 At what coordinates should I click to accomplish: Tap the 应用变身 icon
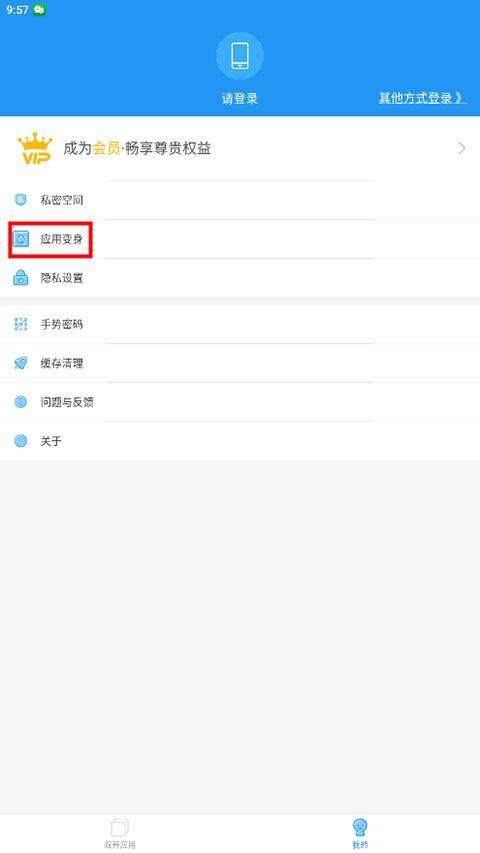click(21, 239)
